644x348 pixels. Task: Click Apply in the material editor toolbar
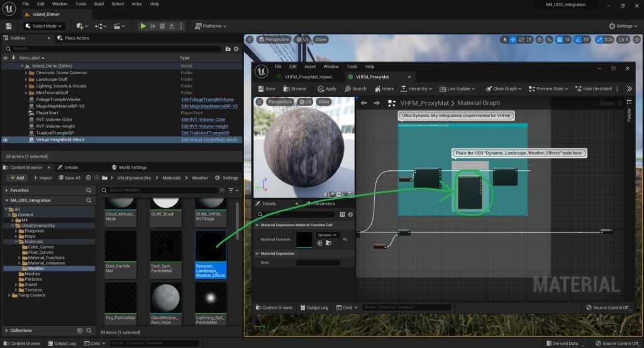click(327, 89)
